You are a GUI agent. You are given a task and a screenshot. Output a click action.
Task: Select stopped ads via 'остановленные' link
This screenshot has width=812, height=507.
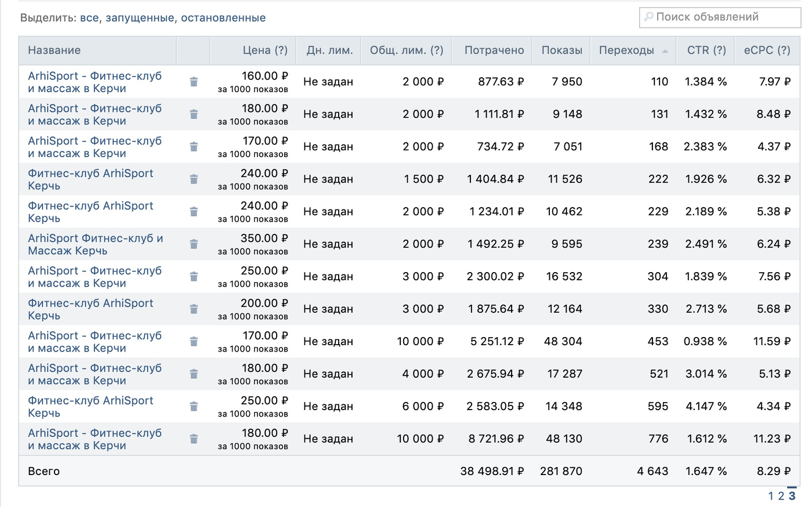tap(223, 18)
